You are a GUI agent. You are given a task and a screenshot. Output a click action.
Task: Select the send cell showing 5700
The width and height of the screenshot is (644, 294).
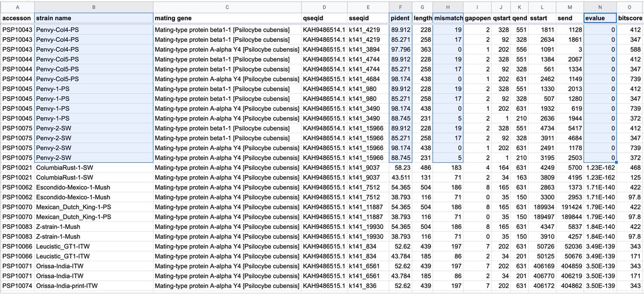pyautogui.click(x=570, y=168)
